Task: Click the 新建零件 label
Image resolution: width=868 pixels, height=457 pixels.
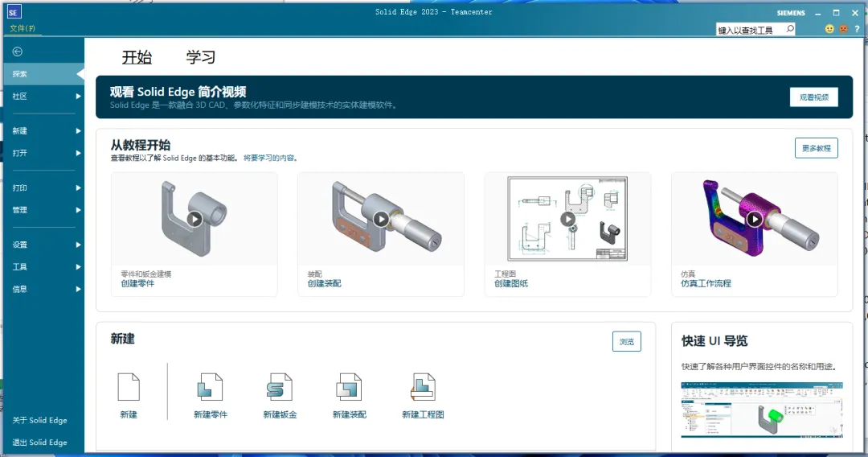Action: coord(211,414)
